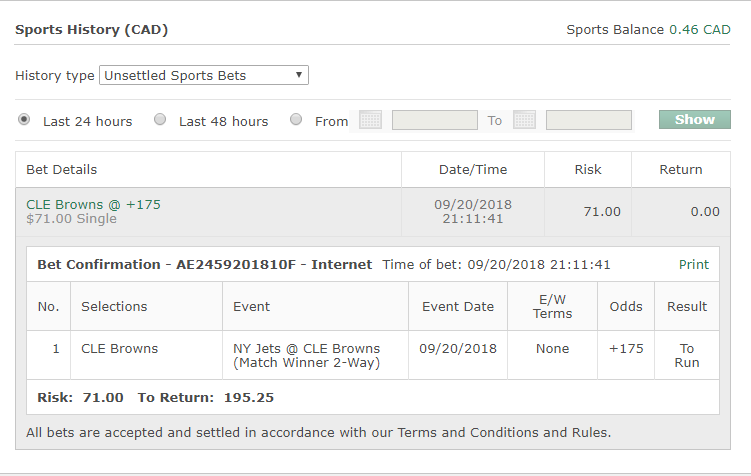751x476 pixels.
Task: Open the To date calendar icon
Action: point(524,120)
